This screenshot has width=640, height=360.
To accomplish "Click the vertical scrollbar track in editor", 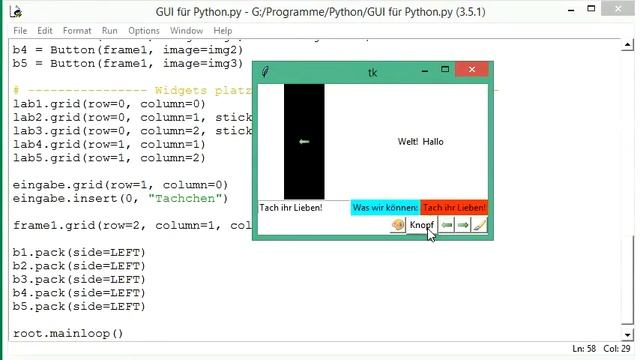I will click(x=627, y=190).
